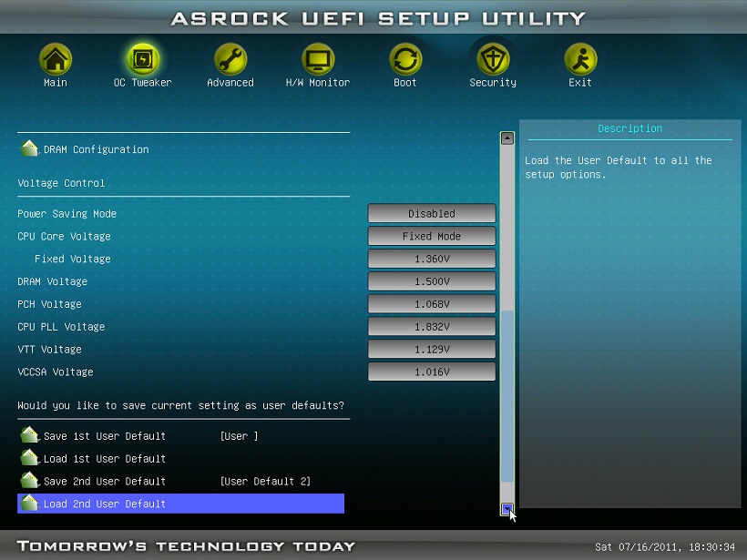Select the OC Tweaker chip icon
Image resolution: width=747 pixels, height=560 pixels.
point(142,59)
